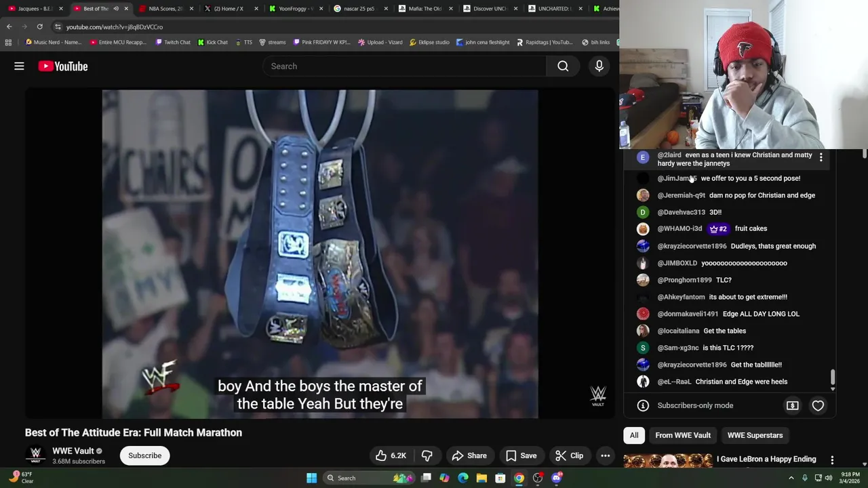Open the Upload - Vizard bookmark

pos(380,42)
